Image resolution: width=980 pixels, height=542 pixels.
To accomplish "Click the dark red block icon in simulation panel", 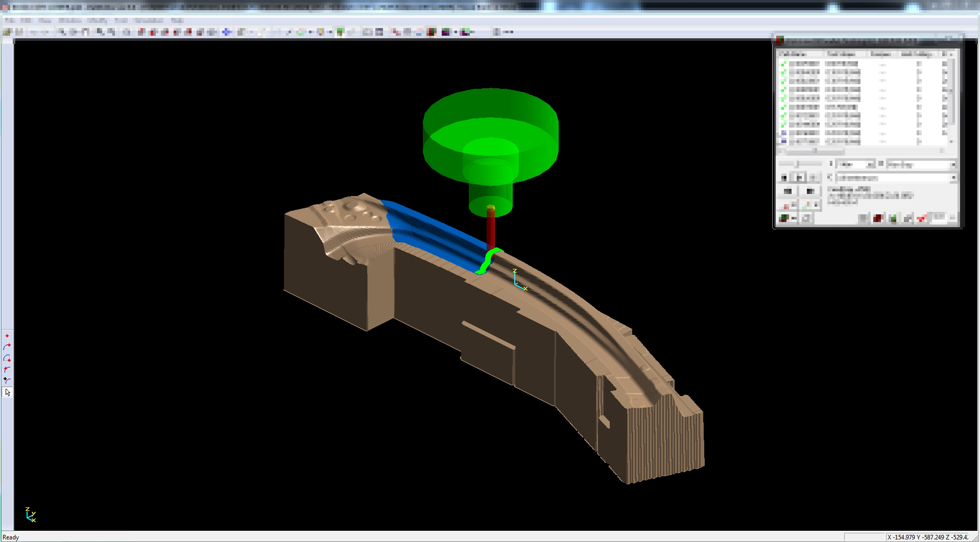I will pyautogui.click(x=878, y=218).
